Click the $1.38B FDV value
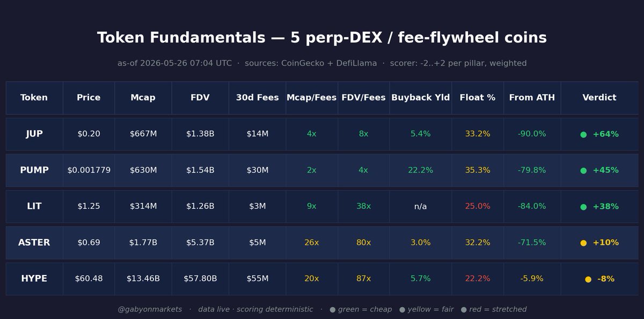The width and height of the screenshot is (644, 319). [x=200, y=134]
